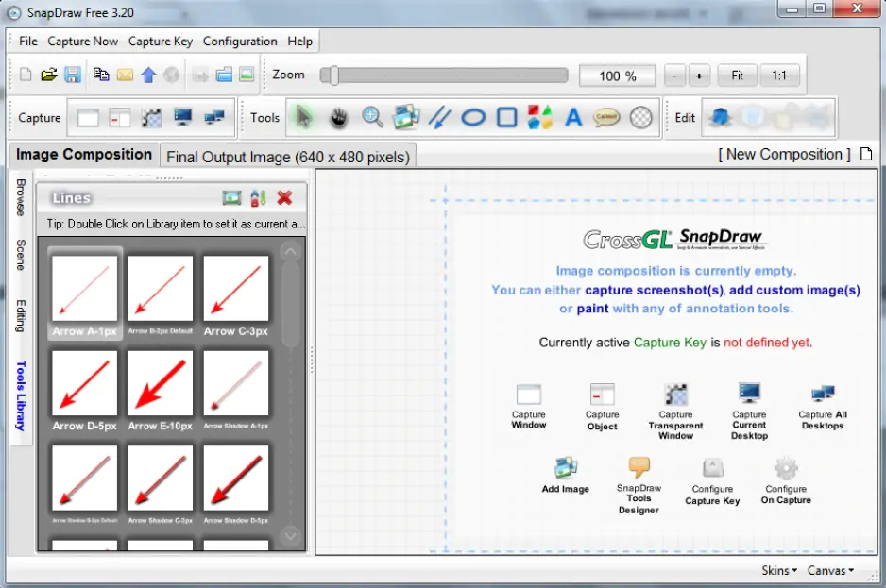This screenshot has height=588, width=886.
Task: Open the Browse side tab
Action: click(x=21, y=196)
